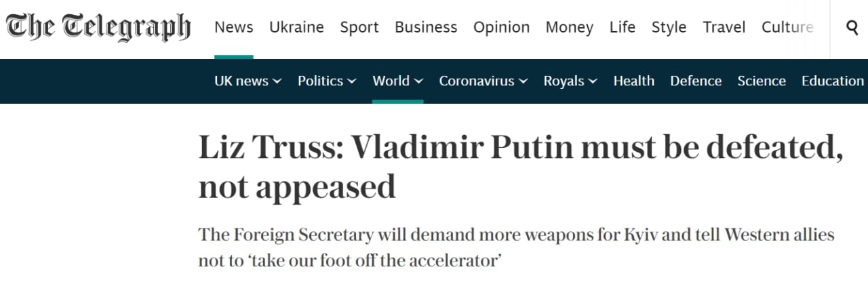Click the Money menu item
This screenshot has width=868, height=282.
569,28
